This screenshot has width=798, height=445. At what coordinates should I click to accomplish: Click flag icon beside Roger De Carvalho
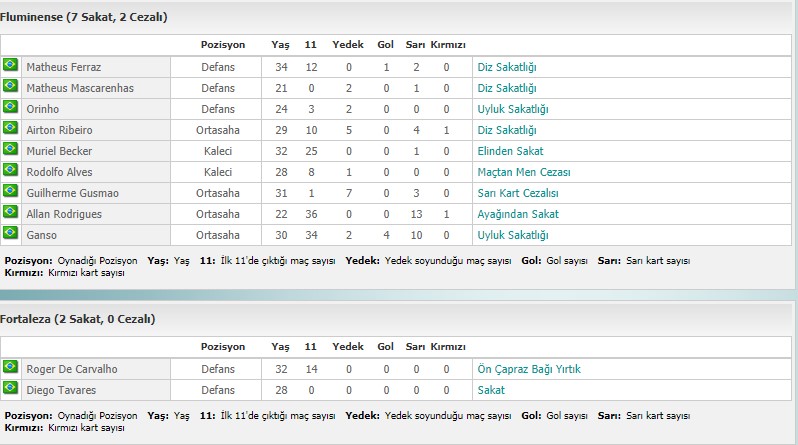[x=10, y=367]
